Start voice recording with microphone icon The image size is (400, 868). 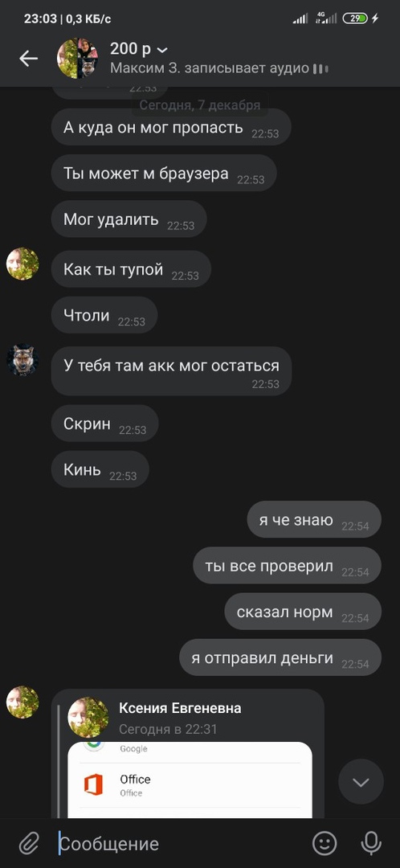370,843
